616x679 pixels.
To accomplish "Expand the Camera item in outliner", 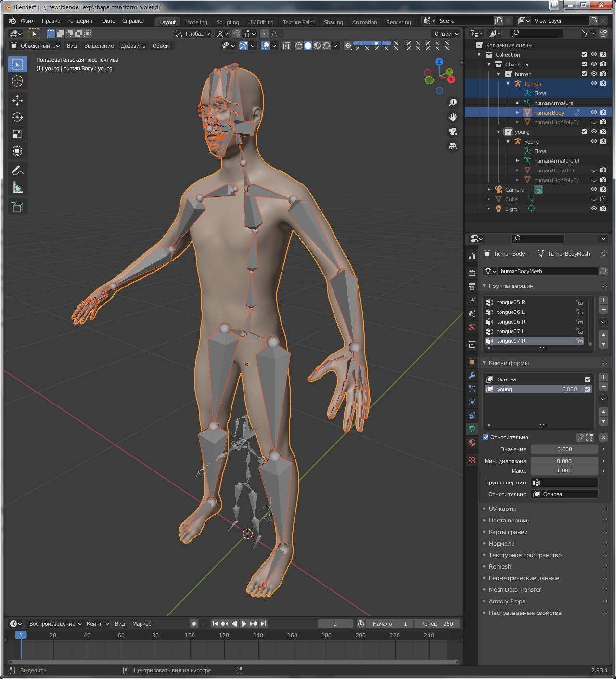I will [x=489, y=190].
